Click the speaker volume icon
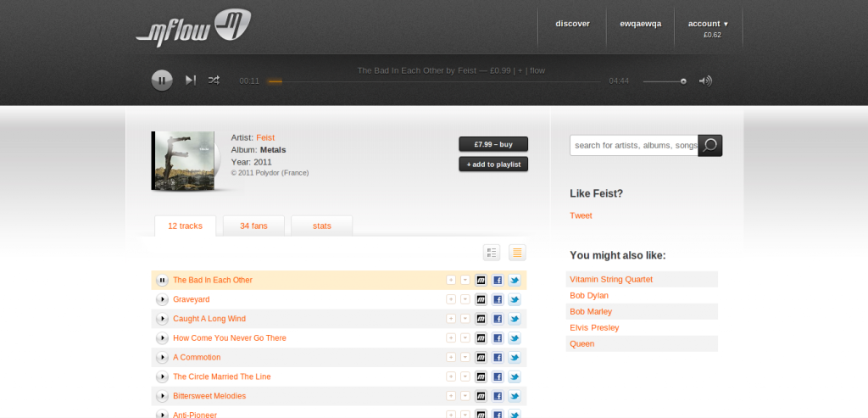 [705, 81]
